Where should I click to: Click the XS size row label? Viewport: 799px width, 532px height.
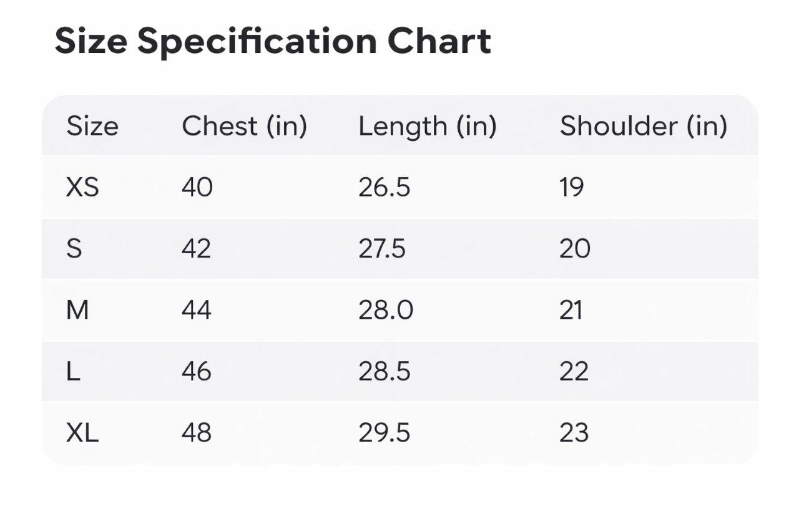pyautogui.click(x=82, y=187)
